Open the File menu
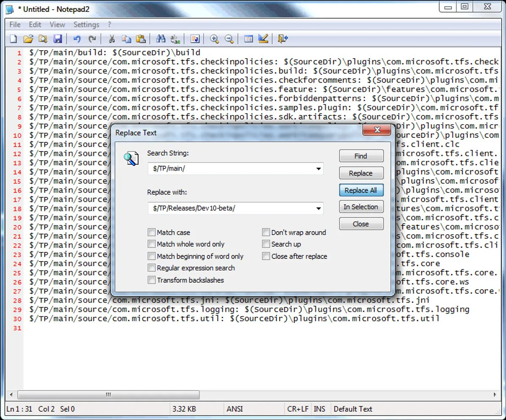 coord(15,24)
